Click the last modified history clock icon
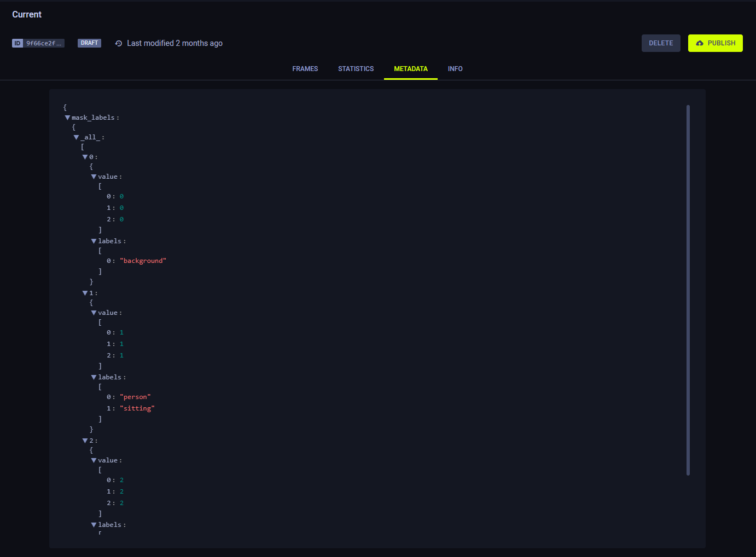The height and width of the screenshot is (557, 756). [119, 43]
